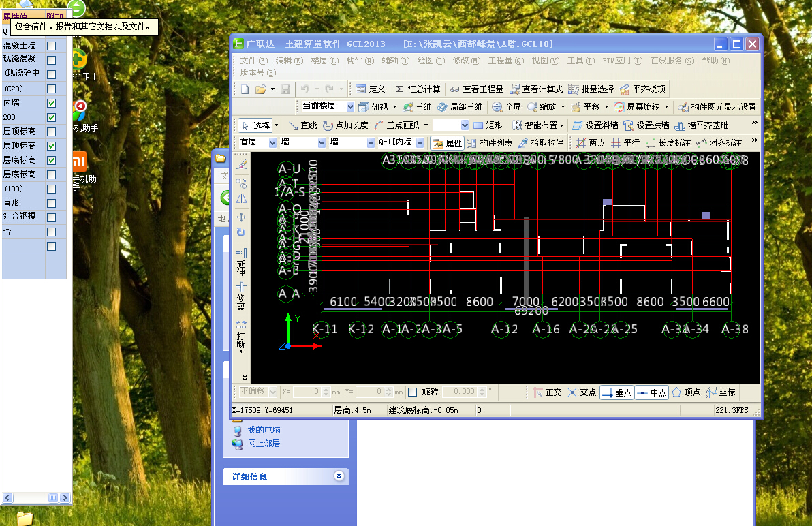Viewport: 812px width, 526px height.
Task: Check the 组合钢模 property checkbox
Action: 51,217
